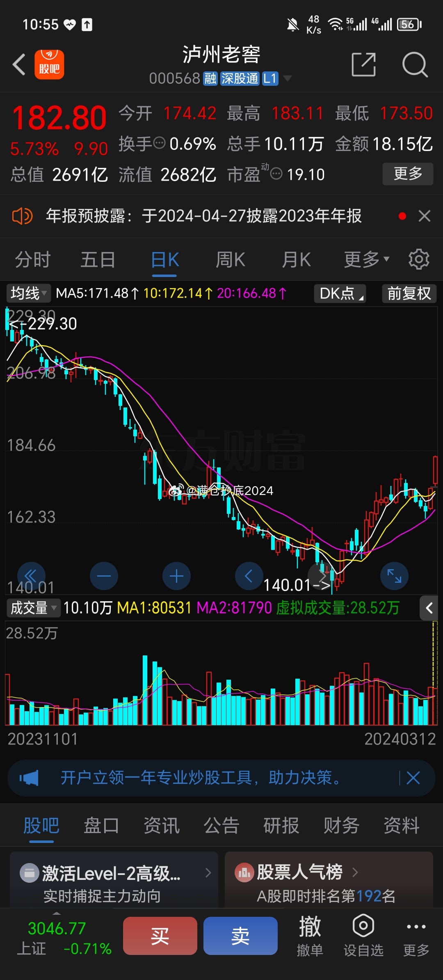Tap the back arrow in the header
Screen dimensions: 443x980
(19, 65)
